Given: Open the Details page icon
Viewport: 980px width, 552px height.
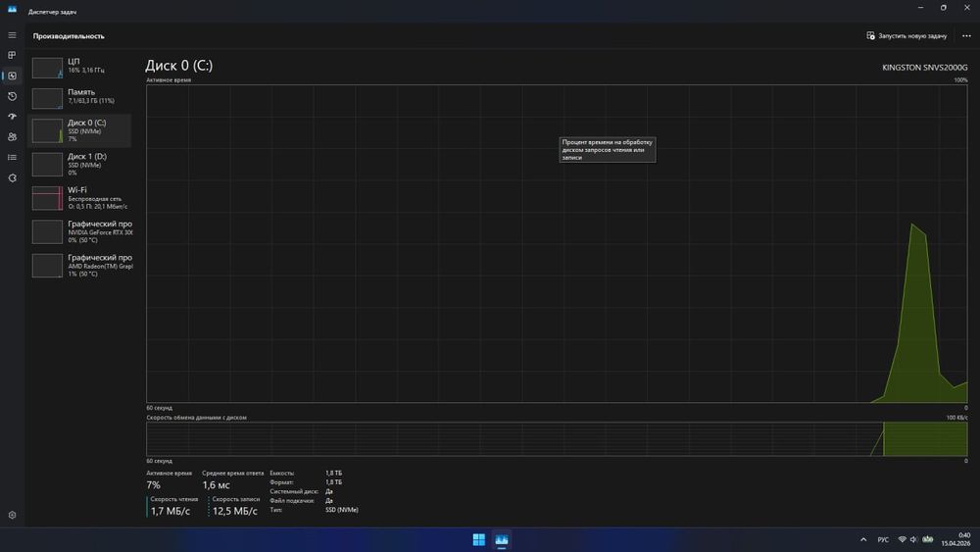Looking at the screenshot, I should click(x=12, y=158).
